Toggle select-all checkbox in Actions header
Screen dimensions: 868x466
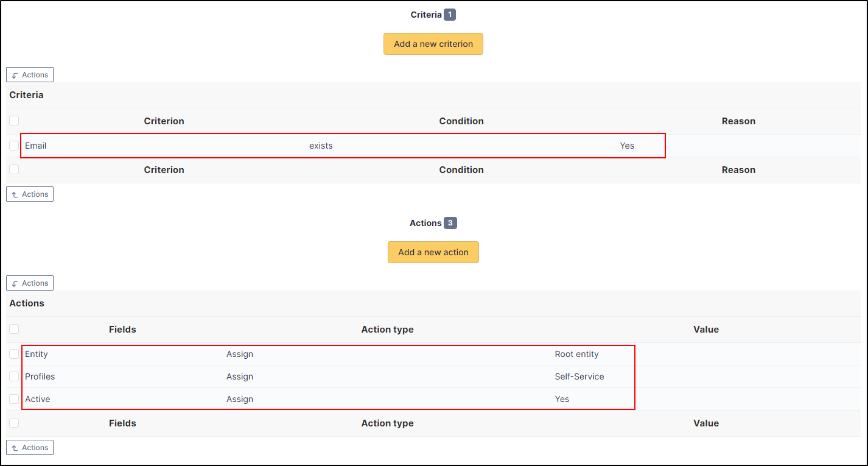tap(14, 329)
